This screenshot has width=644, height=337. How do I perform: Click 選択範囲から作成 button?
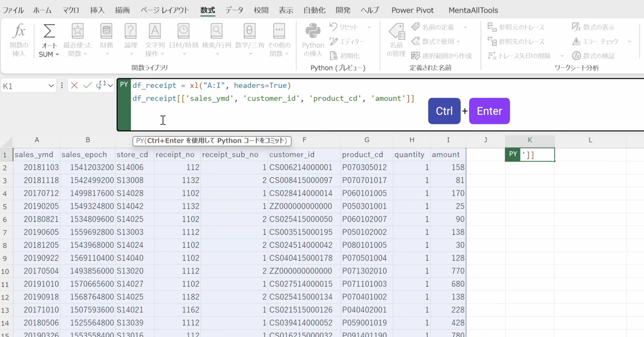coord(441,56)
